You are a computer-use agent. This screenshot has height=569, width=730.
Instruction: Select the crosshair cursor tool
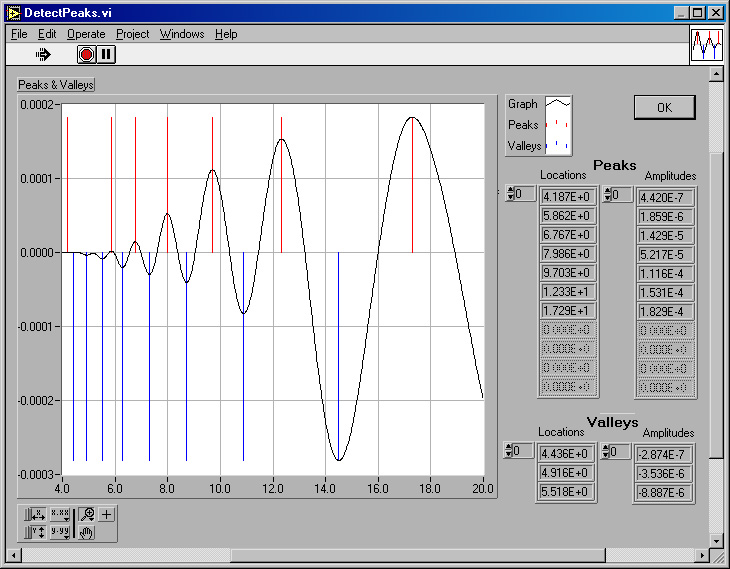click(107, 515)
